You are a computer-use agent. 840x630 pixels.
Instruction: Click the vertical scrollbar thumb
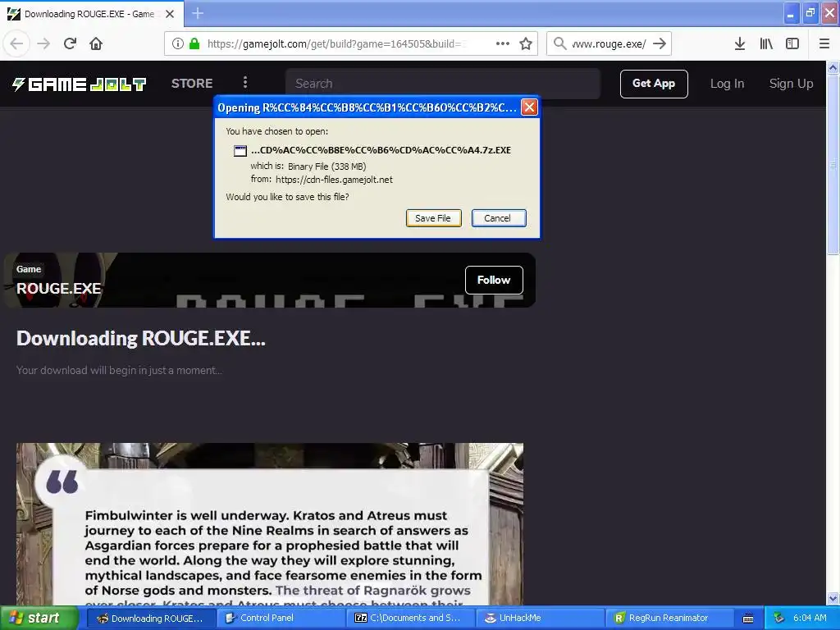(x=833, y=164)
